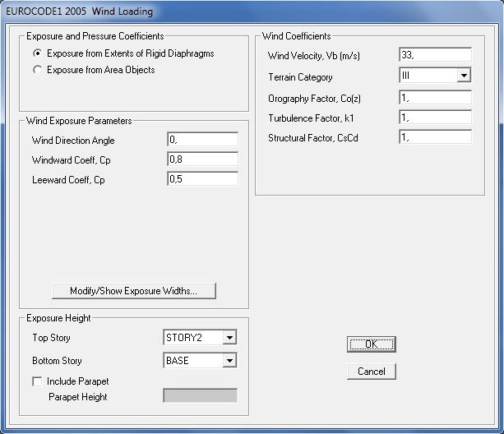Expand the Bottom Story dropdown
The height and width of the screenshot is (434, 504).
tap(229, 361)
